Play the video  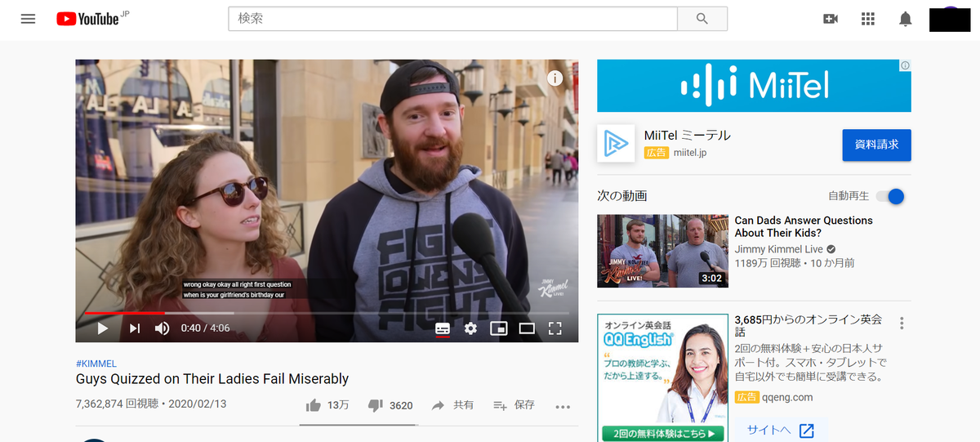103,328
